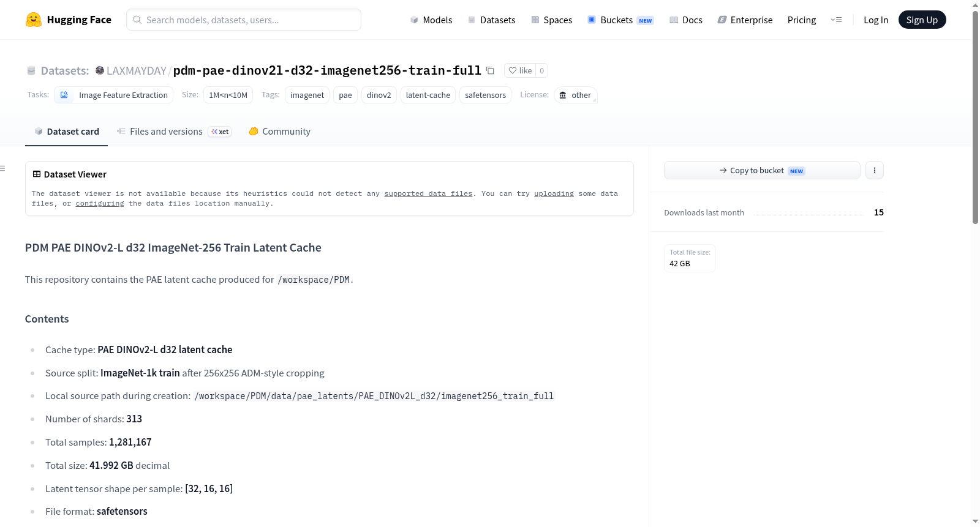Follow the configuring link
This screenshot has height=527, width=980.
click(x=100, y=203)
